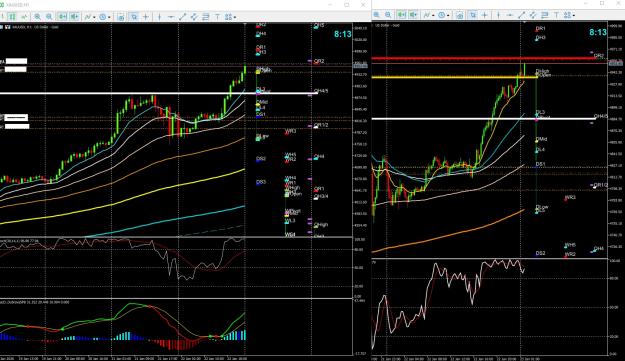The height and width of the screenshot is (361, 625).
Task: Pick equidistant channel tool in right toolbar
Action: pyautogui.click(x=533, y=15)
